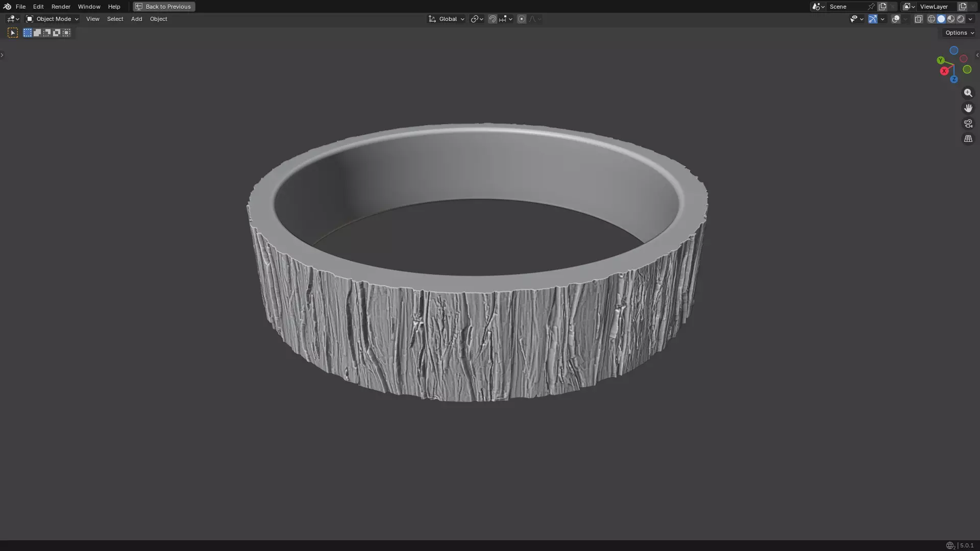Open the Window menu
Image resolution: width=980 pixels, height=551 pixels.
89,7
